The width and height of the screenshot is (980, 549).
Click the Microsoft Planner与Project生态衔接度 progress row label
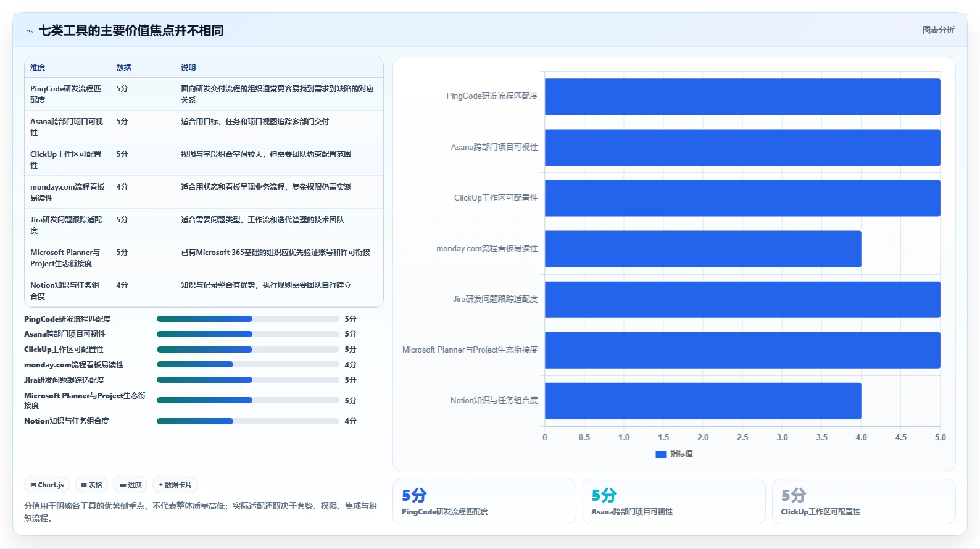(85, 400)
